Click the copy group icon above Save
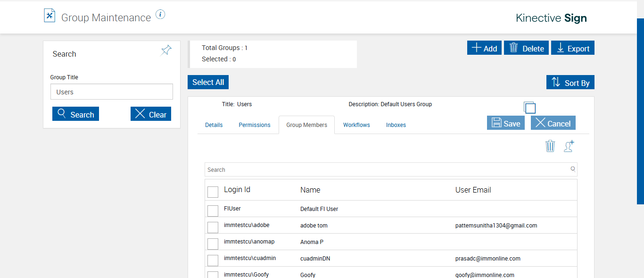The height and width of the screenshot is (278, 644). [529, 107]
